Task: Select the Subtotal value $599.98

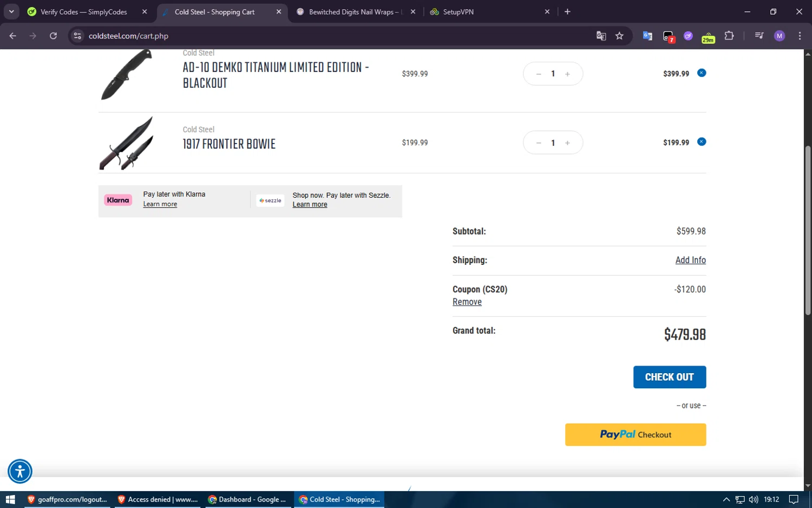Action: (x=691, y=231)
